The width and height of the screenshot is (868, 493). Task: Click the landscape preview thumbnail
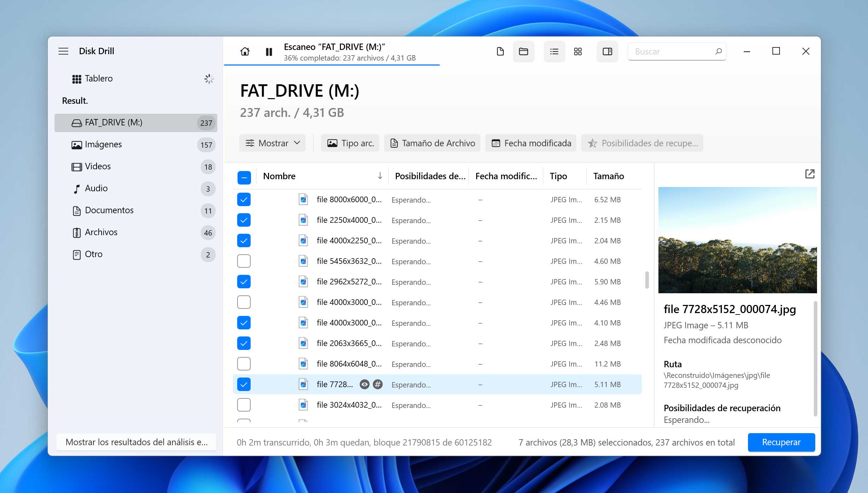click(737, 240)
